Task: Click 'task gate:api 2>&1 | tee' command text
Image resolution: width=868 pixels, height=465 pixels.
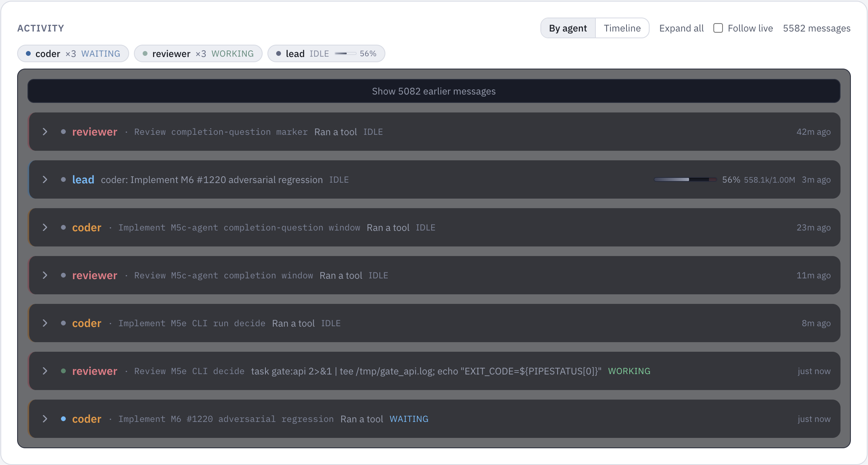Action: [x=426, y=371]
